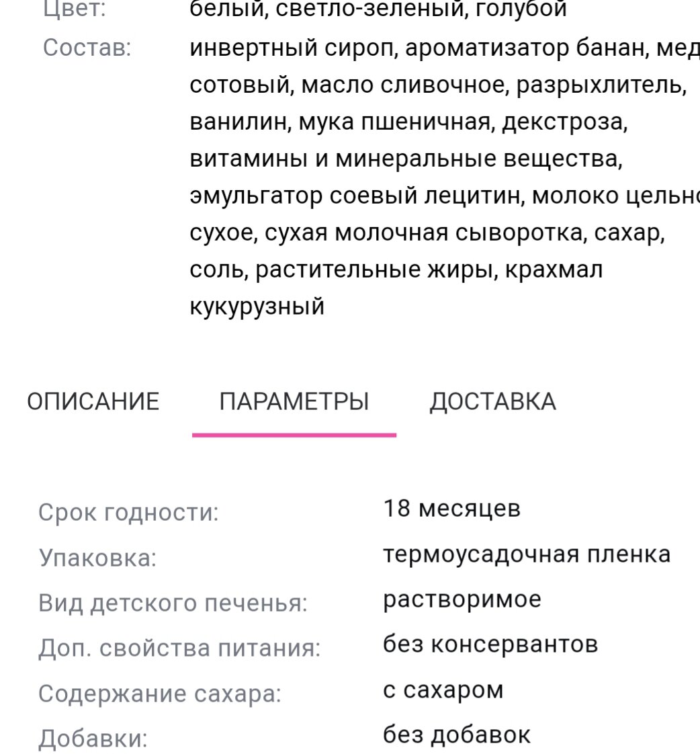Select the 'растворимое' value
The height and width of the screenshot is (754, 700).
pyautogui.click(x=461, y=597)
